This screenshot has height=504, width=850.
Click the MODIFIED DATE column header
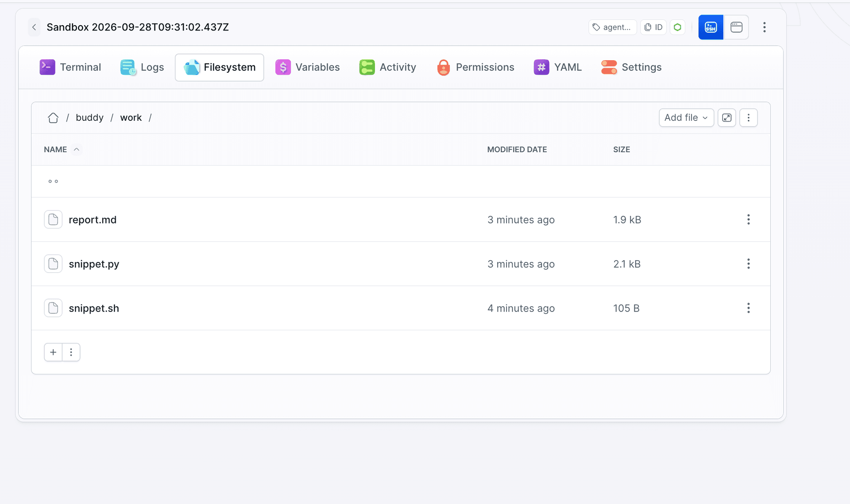(x=517, y=150)
